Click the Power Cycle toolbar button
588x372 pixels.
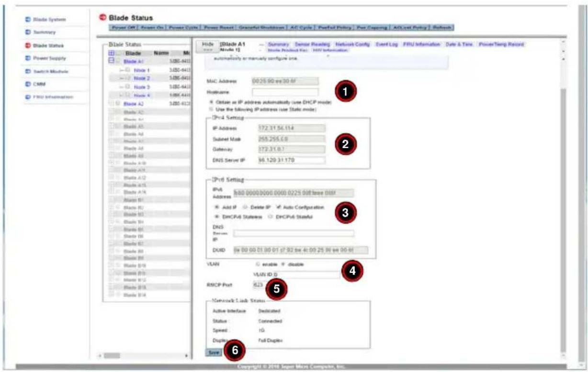coord(182,27)
